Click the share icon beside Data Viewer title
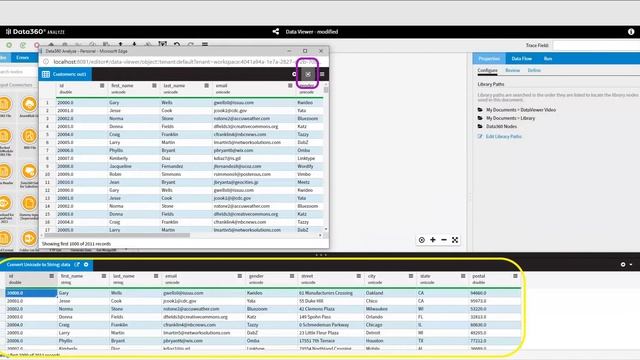640x360 pixels. pyautogui.click(x=276, y=31)
